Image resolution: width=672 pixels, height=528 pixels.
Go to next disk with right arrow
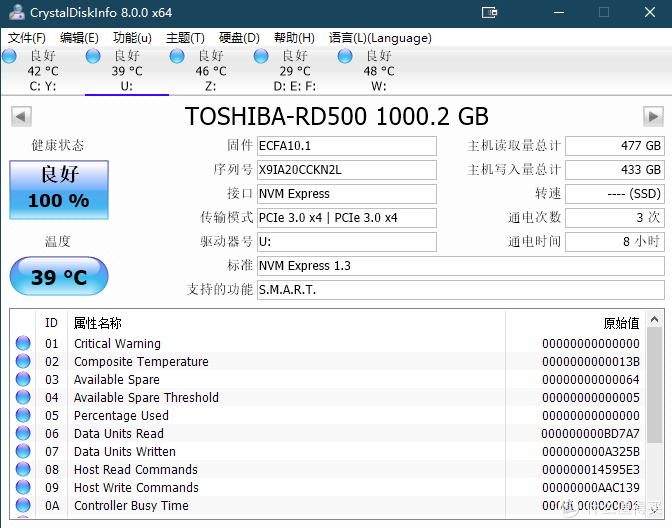(652, 116)
